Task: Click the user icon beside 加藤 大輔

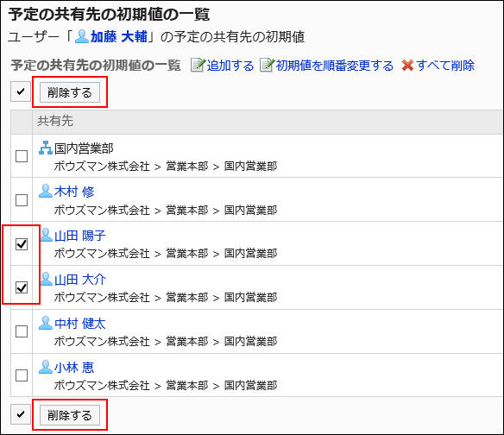Action: 82,36
